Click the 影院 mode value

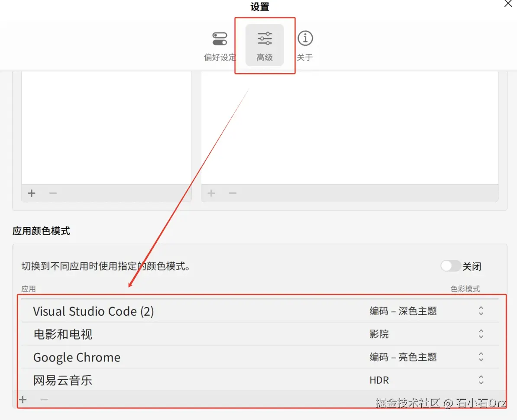coord(379,334)
